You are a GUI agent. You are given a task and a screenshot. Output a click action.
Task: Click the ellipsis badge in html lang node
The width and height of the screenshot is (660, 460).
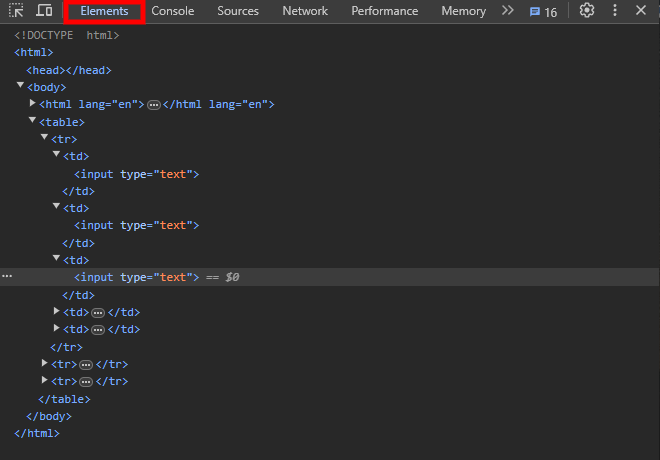154,105
